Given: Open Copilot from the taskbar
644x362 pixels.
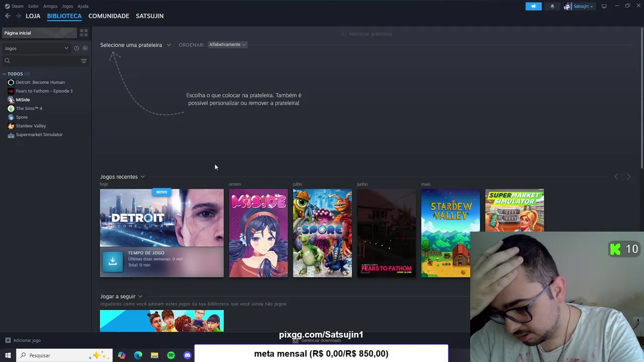Looking at the screenshot, I should coord(121,355).
